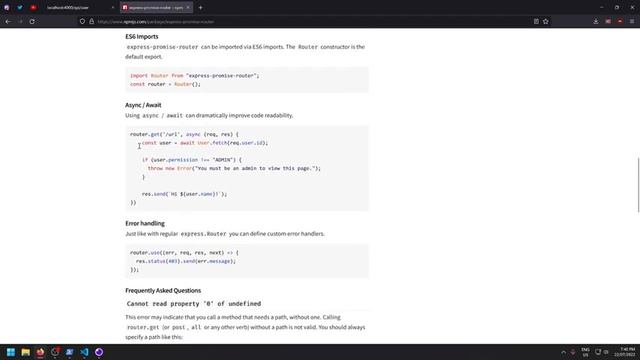Go forward in browser history
The width and height of the screenshot is (640, 360).
pos(20,21)
